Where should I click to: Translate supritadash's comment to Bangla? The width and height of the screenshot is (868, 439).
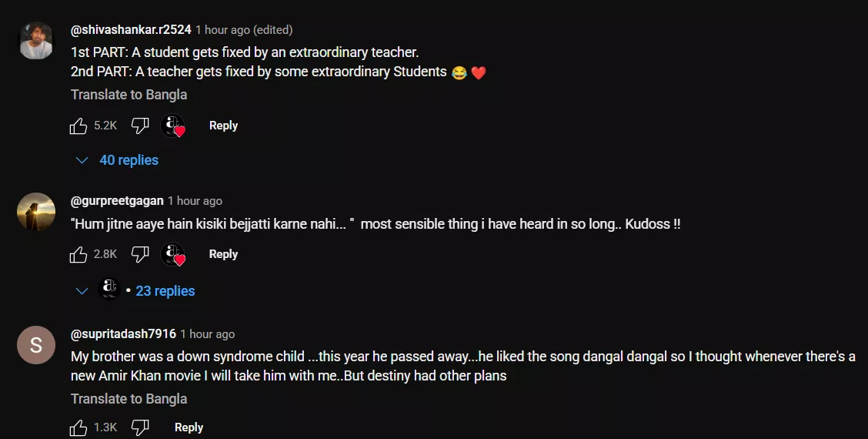click(x=129, y=399)
